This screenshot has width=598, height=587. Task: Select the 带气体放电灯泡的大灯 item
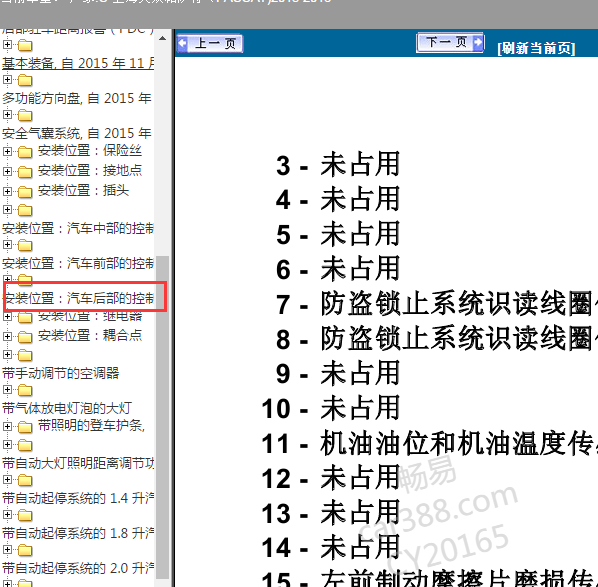pyautogui.click(x=67, y=408)
